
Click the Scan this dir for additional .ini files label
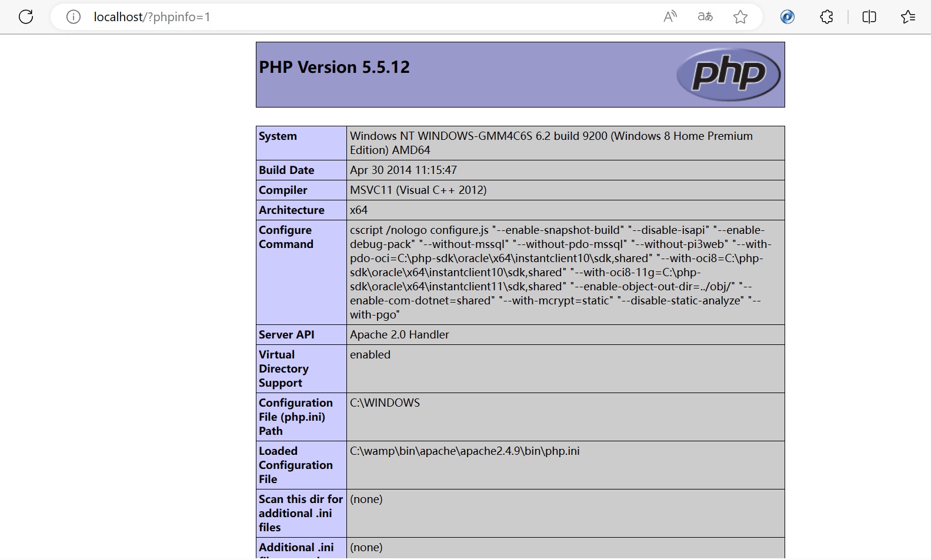(x=301, y=513)
